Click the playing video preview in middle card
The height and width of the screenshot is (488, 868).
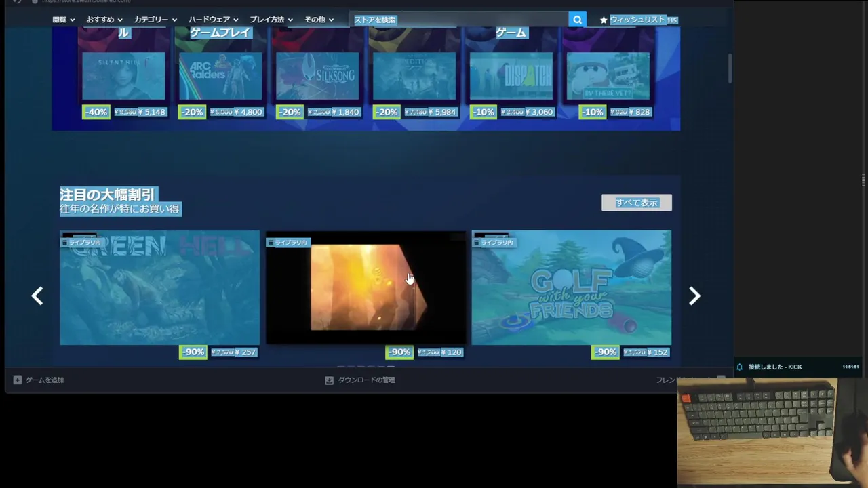[x=366, y=287]
